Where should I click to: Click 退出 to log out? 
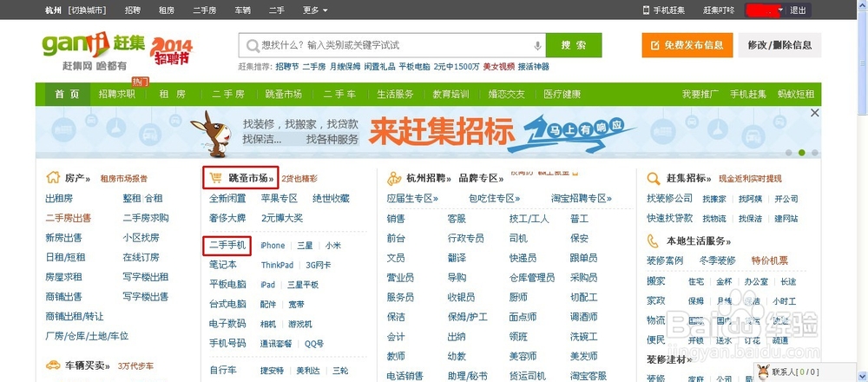coord(798,10)
